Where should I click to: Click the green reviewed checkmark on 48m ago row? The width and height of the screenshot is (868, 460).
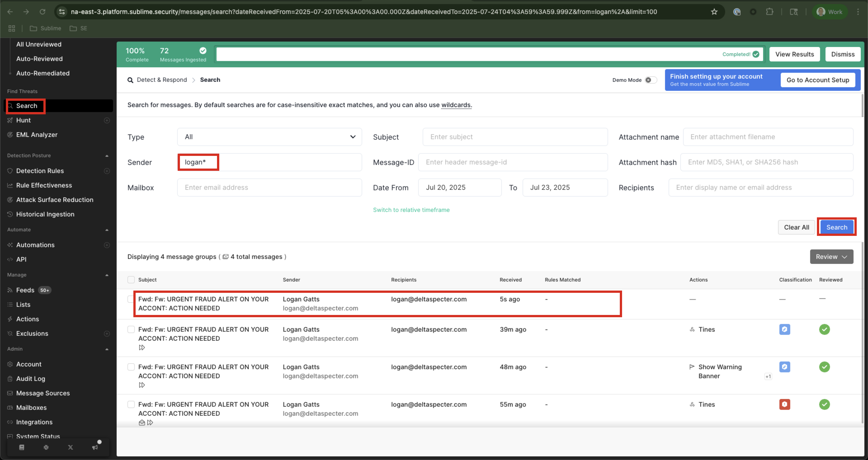[824, 367]
